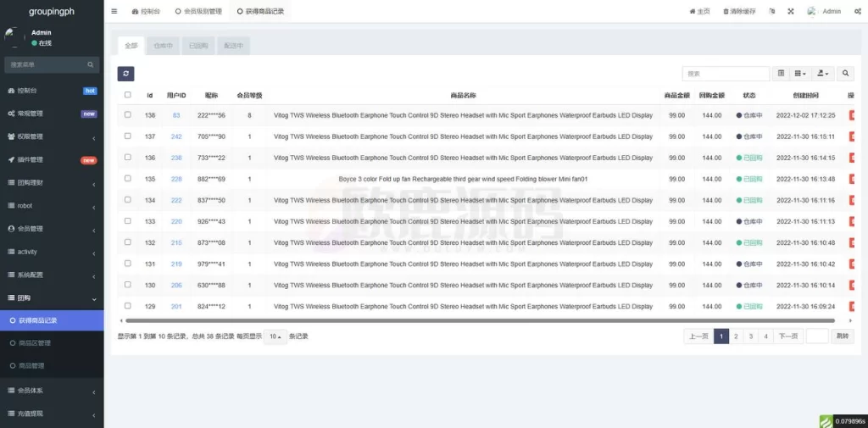868x428 pixels.
Task: Check the row with Id 136
Action: pyautogui.click(x=128, y=158)
